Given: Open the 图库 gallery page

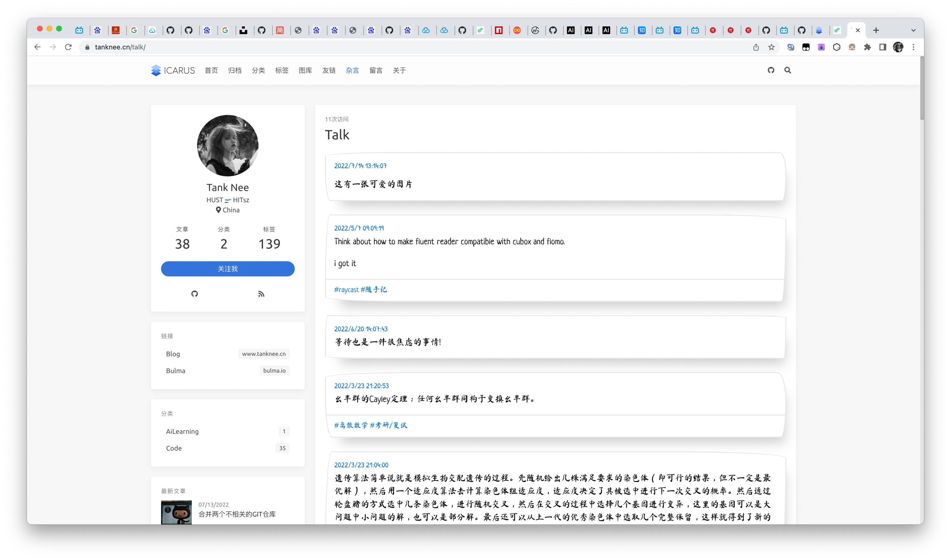Looking at the screenshot, I should 305,70.
